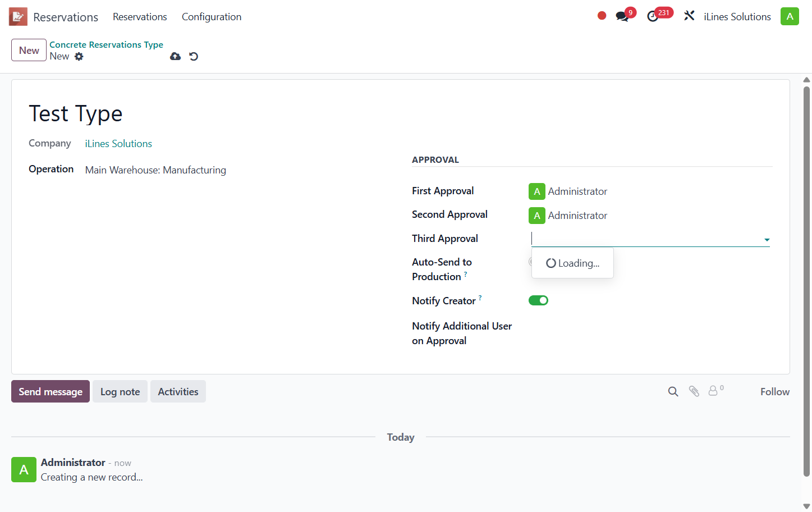Go to Concrete Reservations Type breadcrumb

(x=106, y=44)
